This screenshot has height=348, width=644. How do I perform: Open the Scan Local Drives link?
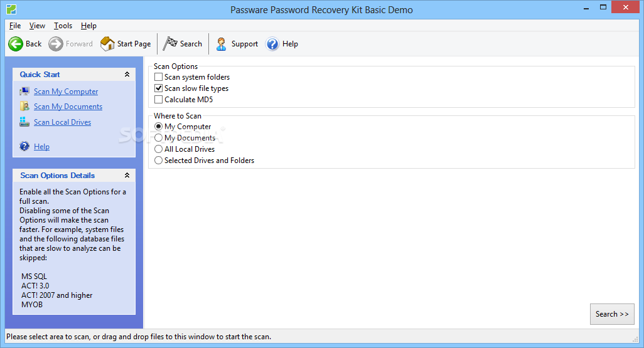tap(62, 122)
